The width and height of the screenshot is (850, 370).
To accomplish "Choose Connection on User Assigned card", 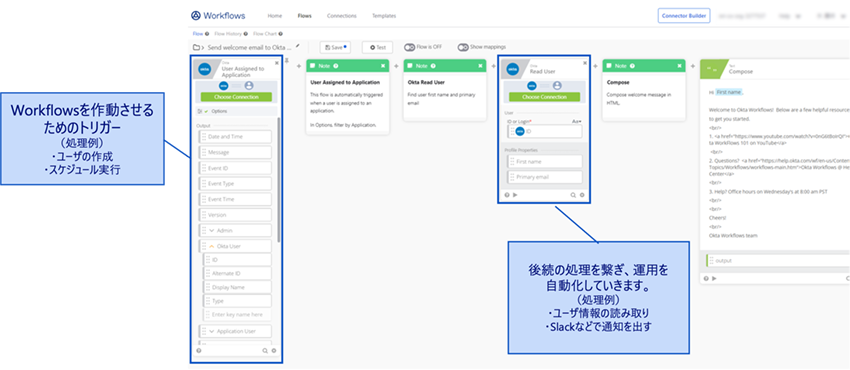I will click(x=236, y=96).
